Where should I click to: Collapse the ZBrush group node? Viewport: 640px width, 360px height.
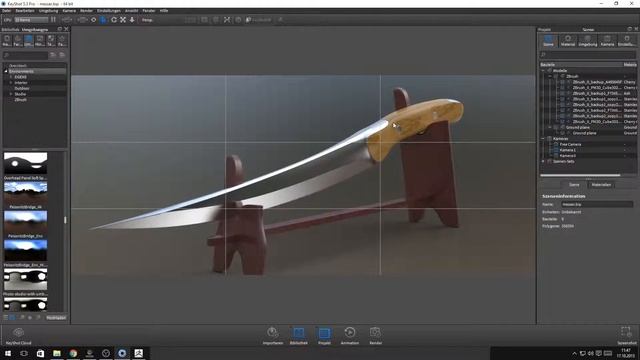pos(550,76)
